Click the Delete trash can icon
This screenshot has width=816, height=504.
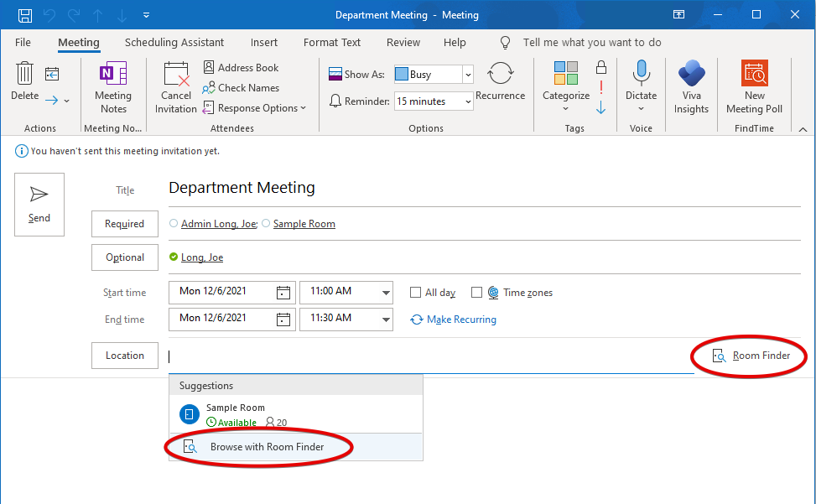coord(24,76)
